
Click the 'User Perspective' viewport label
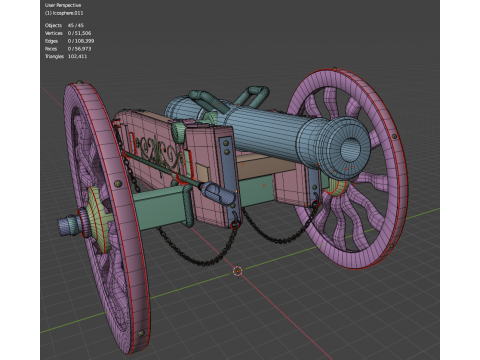63,5
